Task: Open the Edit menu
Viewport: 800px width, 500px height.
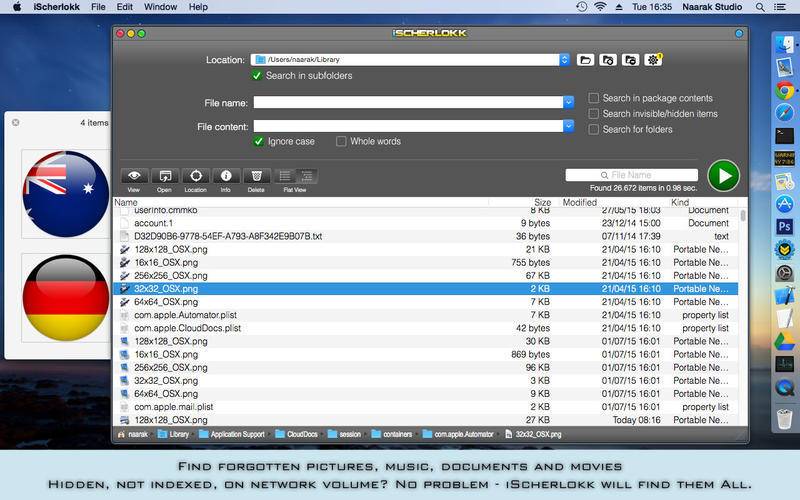Action: pos(124,7)
